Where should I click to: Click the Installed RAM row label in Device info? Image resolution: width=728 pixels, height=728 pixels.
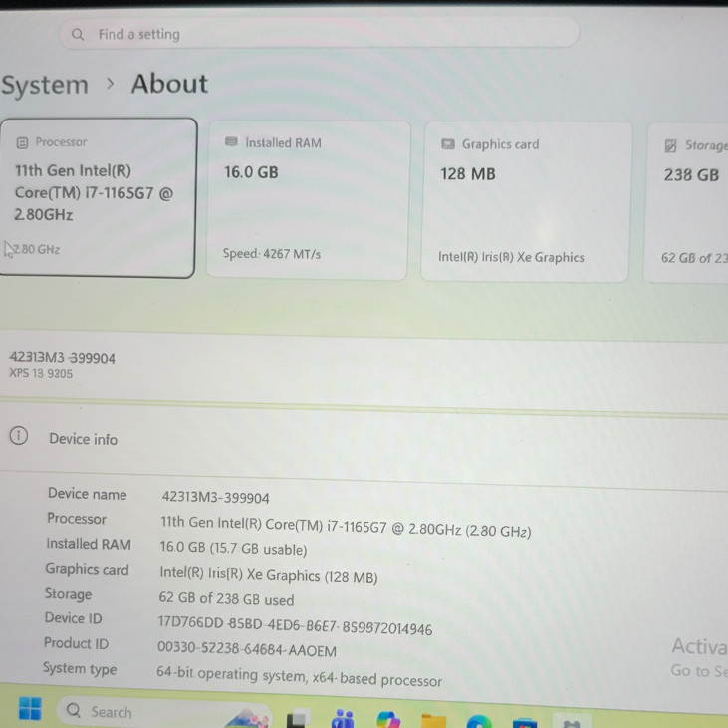point(89,543)
